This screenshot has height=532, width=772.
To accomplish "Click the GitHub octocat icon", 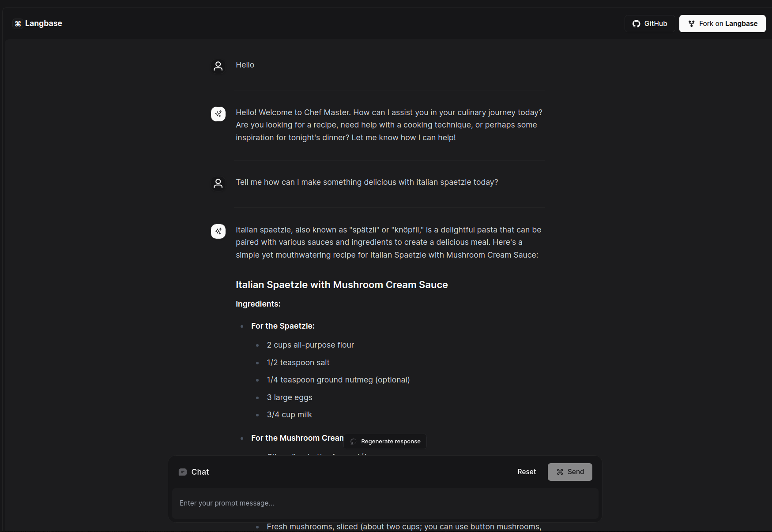I will (636, 24).
